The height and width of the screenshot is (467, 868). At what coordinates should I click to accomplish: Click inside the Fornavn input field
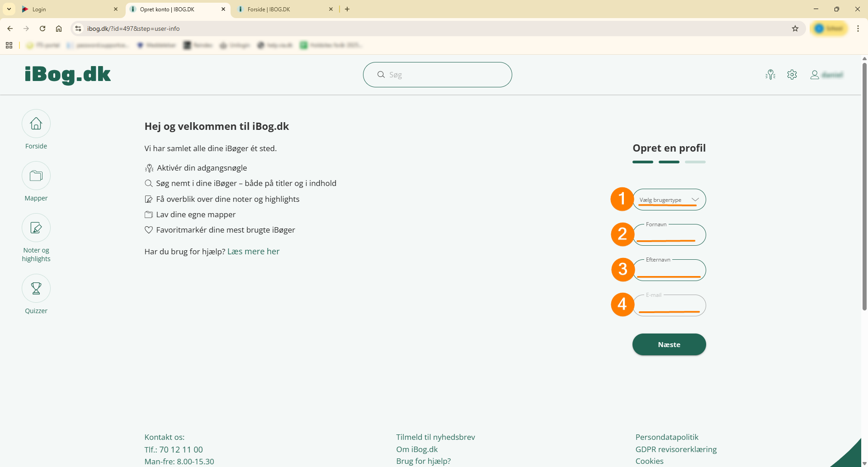669,235
